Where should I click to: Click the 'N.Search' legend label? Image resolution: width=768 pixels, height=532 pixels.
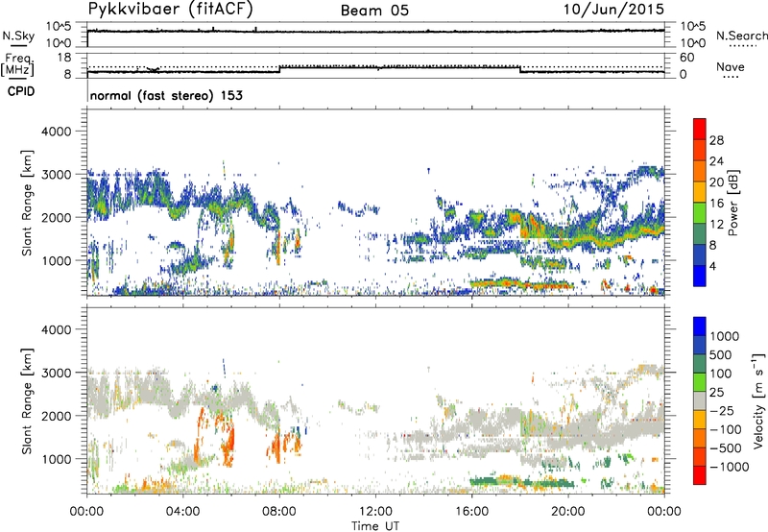tap(741, 36)
